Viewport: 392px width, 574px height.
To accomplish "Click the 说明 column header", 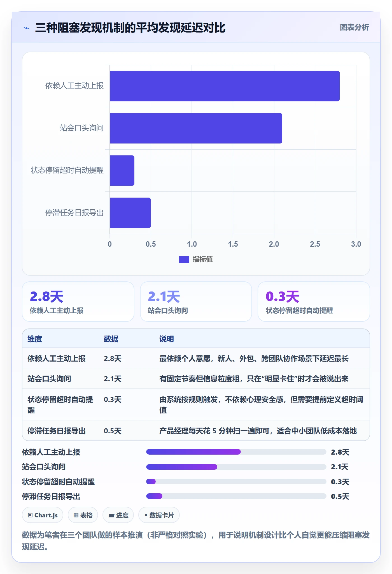I will coord(167,339).
